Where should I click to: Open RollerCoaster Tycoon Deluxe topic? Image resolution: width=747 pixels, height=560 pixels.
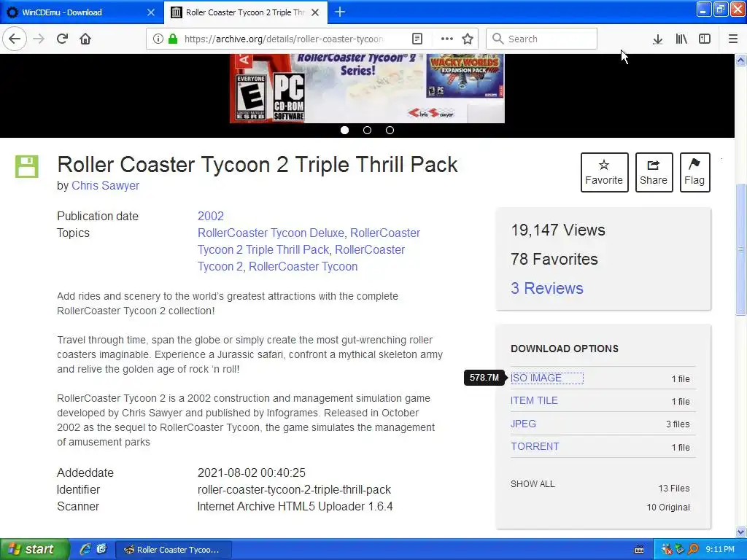click(x=271, y=233)
